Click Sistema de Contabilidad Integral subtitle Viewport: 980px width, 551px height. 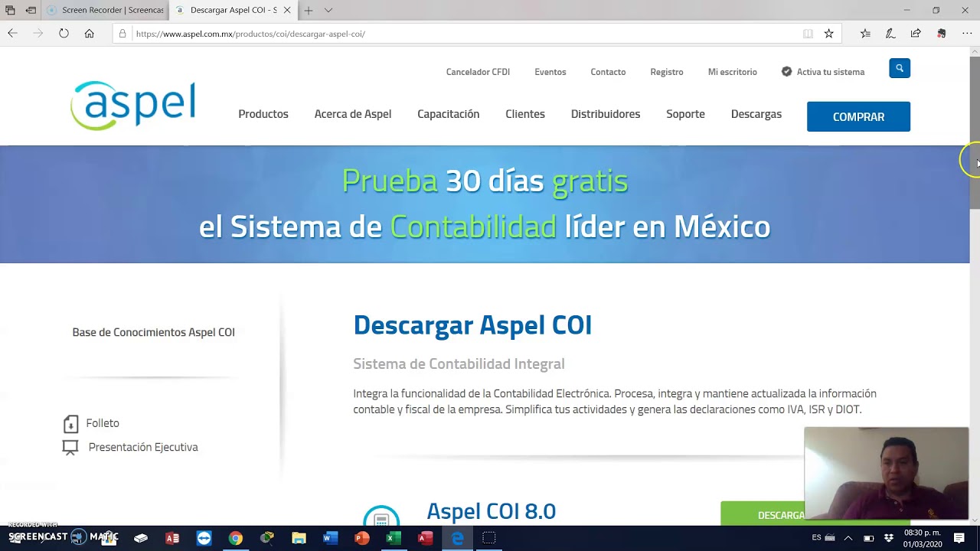(459, 364)
